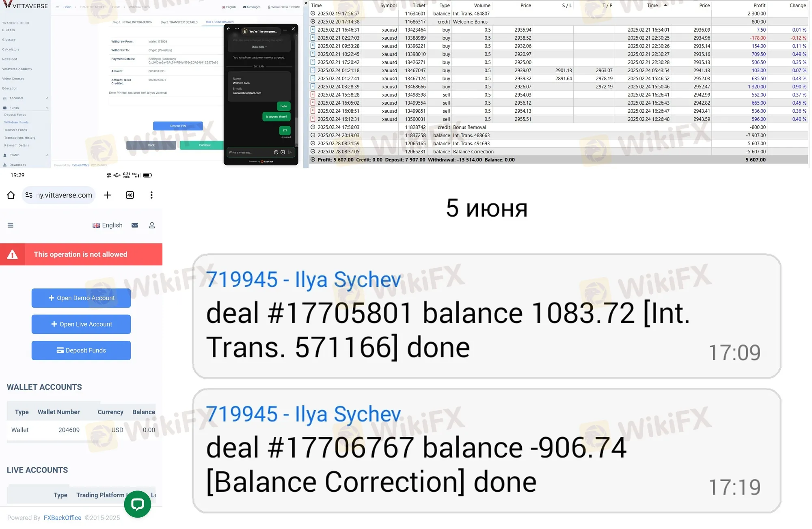Viewport: 812px width, 529px height.
Task: Select Transfer Funds in sidebar
Action: coord(16,130)
